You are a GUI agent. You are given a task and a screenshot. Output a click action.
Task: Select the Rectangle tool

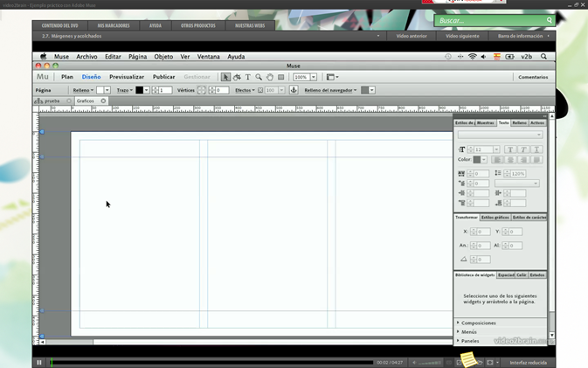(280, 77)
